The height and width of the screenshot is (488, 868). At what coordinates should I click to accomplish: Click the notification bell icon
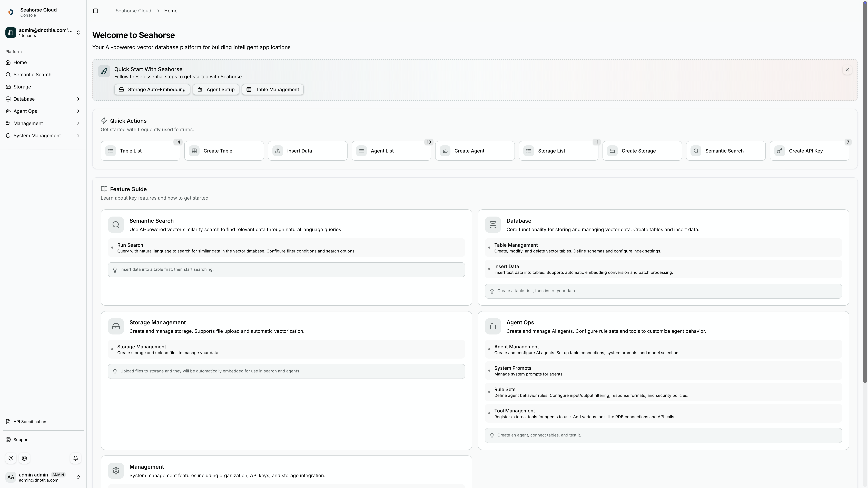click(75, 458)
